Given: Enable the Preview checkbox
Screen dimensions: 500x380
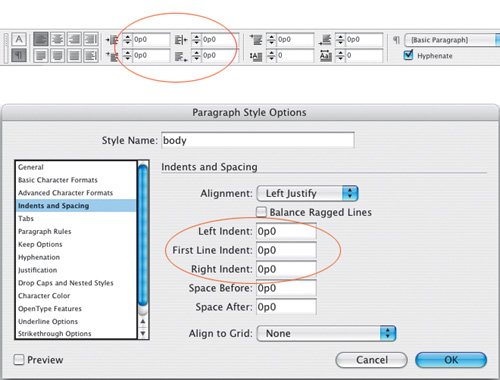Looking at the screenshot, I should [x=19, y=360].
